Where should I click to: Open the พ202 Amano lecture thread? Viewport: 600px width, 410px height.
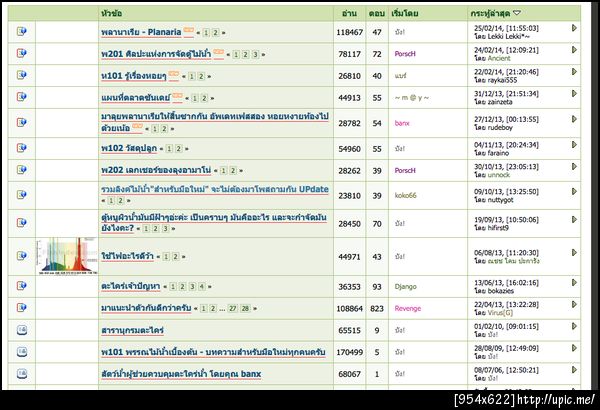(156, 170)
